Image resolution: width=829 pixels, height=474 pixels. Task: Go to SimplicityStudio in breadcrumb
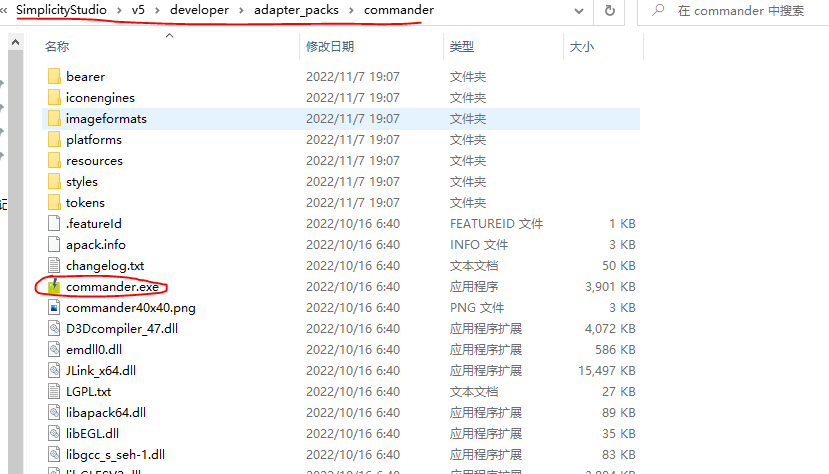pos(61,10)
